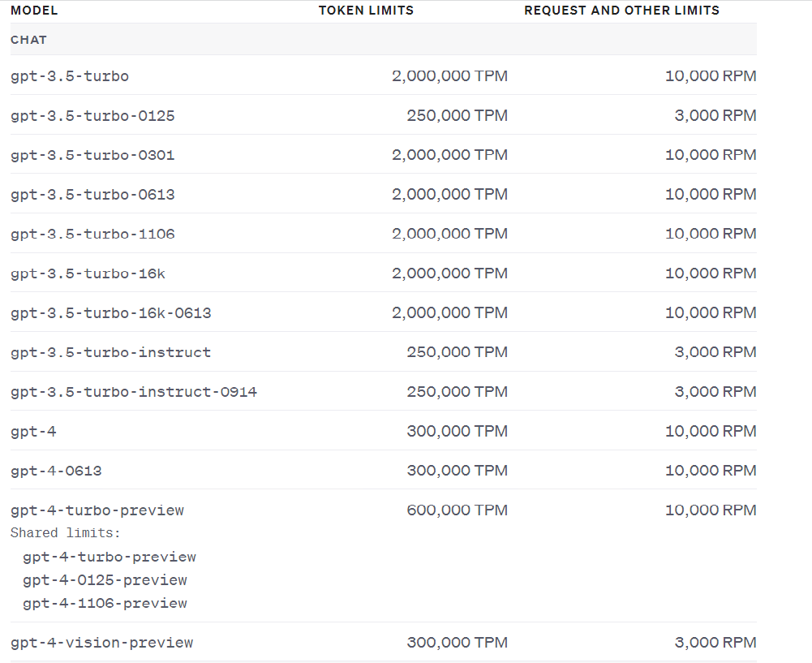The width and height of the screenshot is (812, 663).
Task: Click the gpt-3.5-turbo-instruct-0914 request limit value
Action: 715,391
